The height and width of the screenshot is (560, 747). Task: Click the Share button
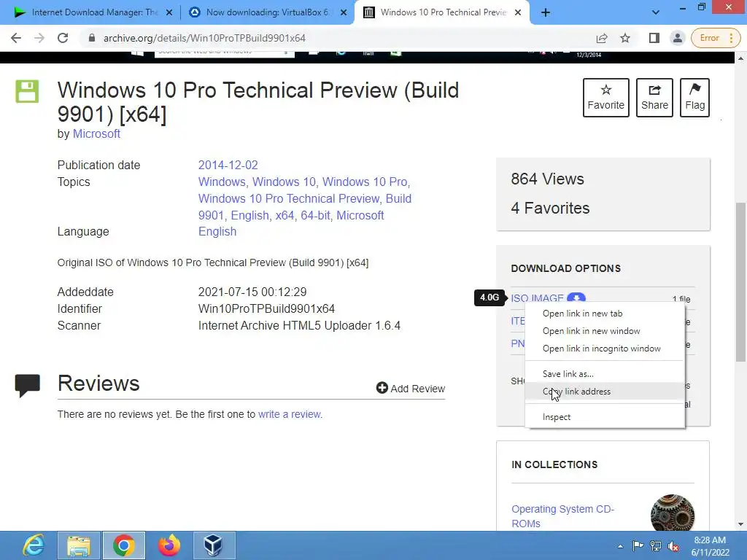pos(654,98)
